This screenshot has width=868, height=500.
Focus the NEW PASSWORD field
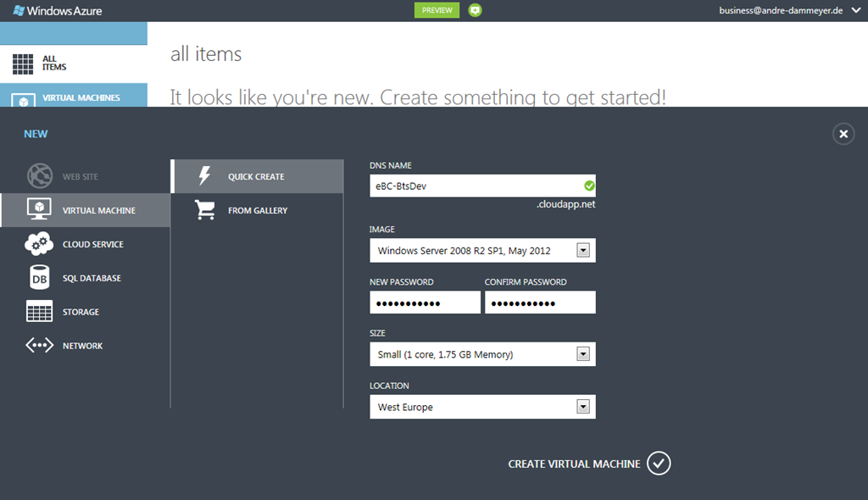[426, 303]
